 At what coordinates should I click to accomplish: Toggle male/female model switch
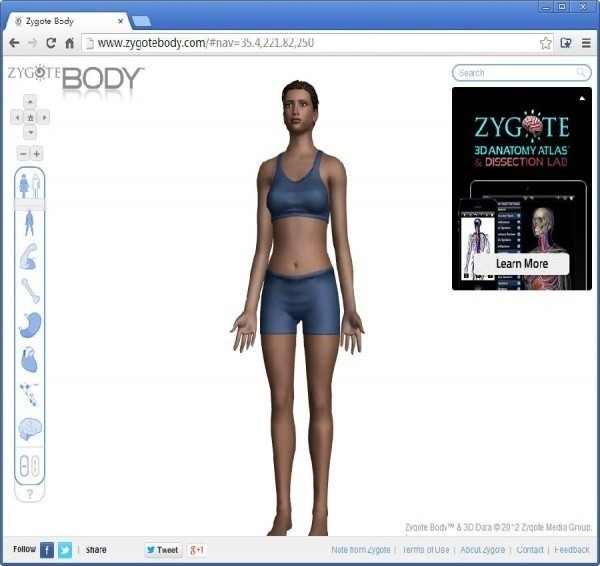pos(29,186)
